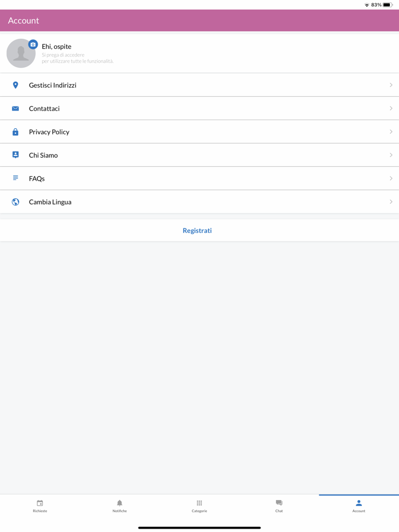
Task: Expand the FAQs section chevron
Action: (391, 178)
